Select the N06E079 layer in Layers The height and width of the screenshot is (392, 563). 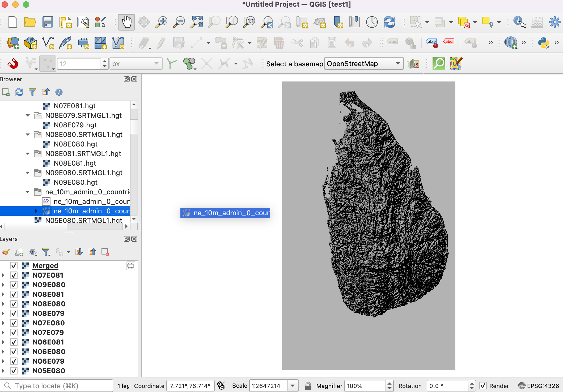coord(48,361)
